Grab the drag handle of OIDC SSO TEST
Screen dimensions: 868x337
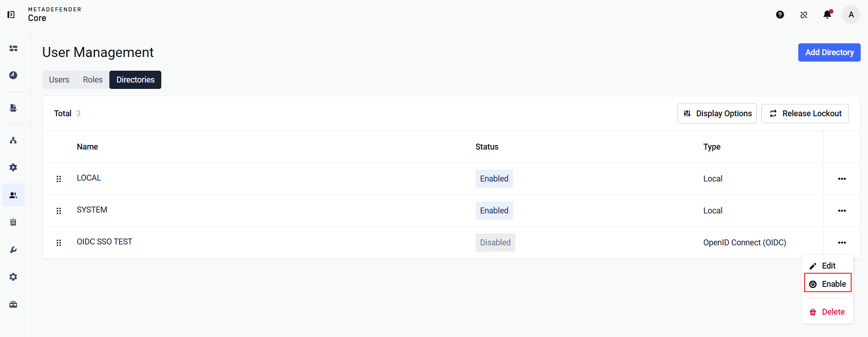pos(59,243)
